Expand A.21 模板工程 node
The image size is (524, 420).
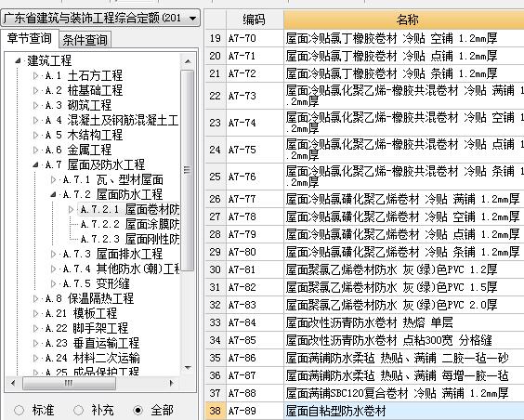(x=35, y=313)
